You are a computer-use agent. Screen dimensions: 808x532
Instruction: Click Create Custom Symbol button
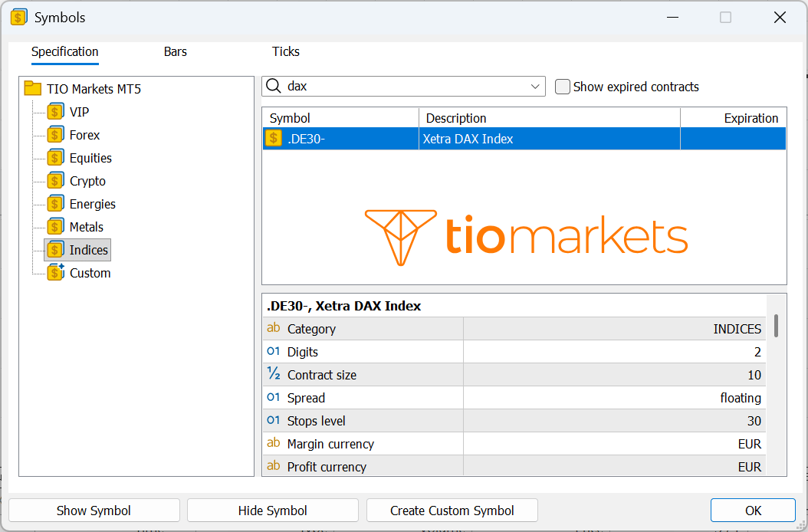tap(452, 511)
